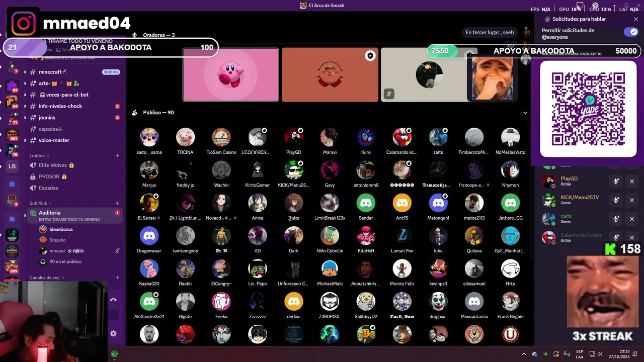
Task: Open user settings gear icon
Action: click(x=113, y=333)
